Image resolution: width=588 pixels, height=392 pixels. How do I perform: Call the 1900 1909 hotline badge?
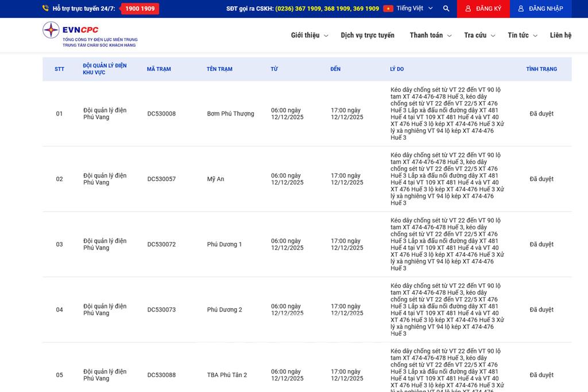tap(140, 9)
